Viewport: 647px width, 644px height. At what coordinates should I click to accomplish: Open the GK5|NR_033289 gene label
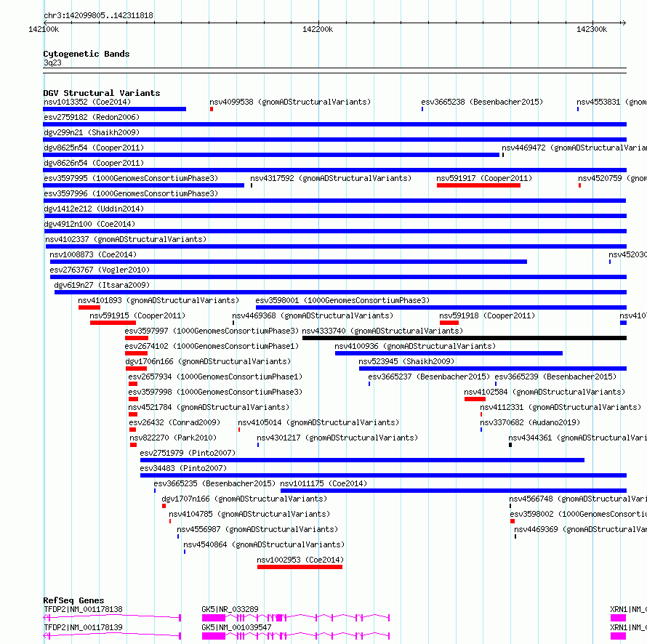(x=230, y=609)
